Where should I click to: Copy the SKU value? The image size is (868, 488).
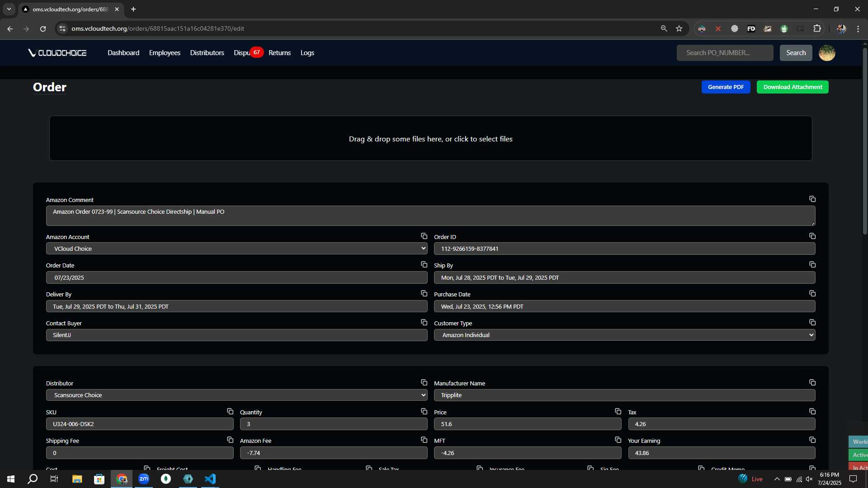230,412
